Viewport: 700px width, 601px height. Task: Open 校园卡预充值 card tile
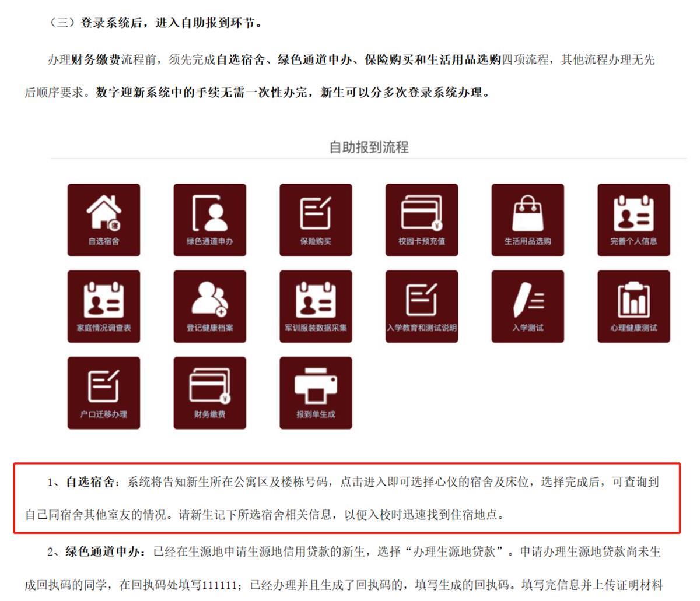point(422,220)
